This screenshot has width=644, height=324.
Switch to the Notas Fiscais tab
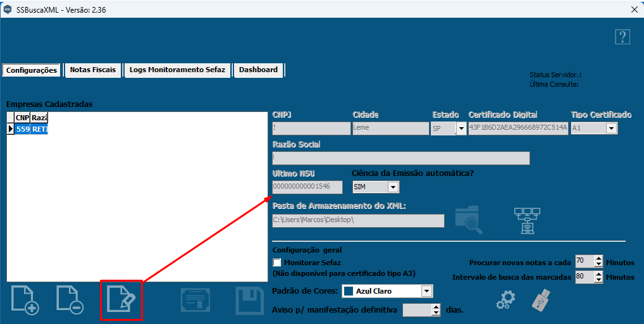(x=93, y=70)
